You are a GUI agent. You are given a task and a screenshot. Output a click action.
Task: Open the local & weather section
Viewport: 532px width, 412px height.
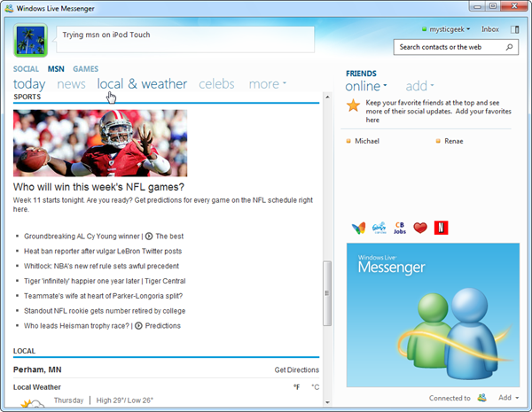[142, 84]
